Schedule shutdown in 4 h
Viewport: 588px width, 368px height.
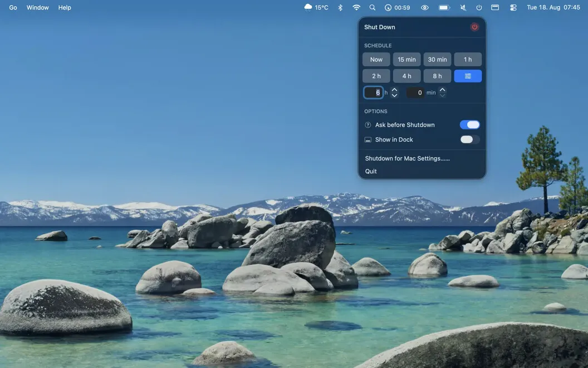[x=406, y=76]
